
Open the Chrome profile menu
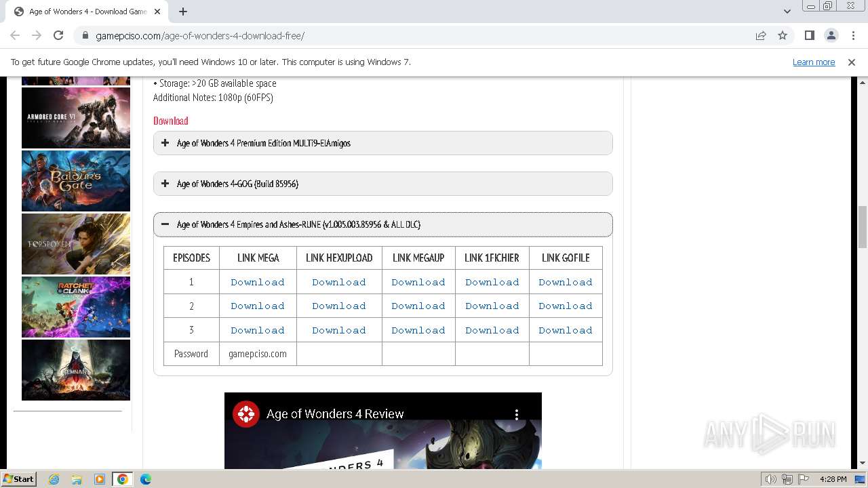point(831,35)
